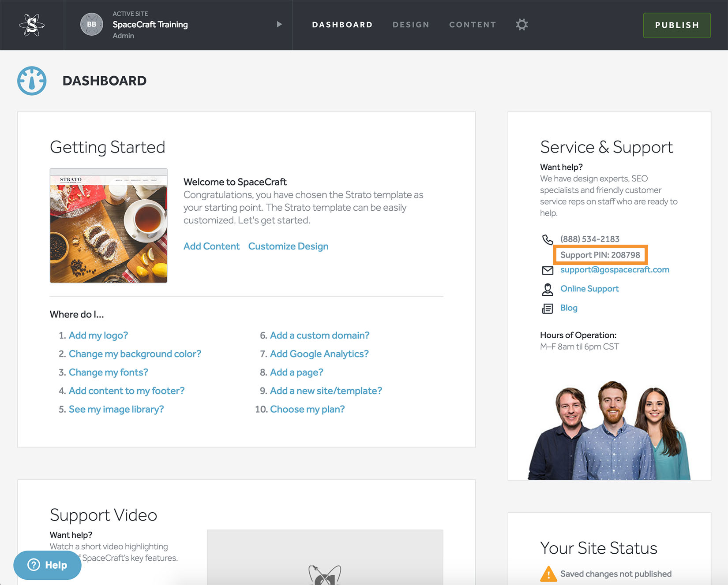The image size is (728, 585).
Task: Click the Publish button
Action: point(677,25)
